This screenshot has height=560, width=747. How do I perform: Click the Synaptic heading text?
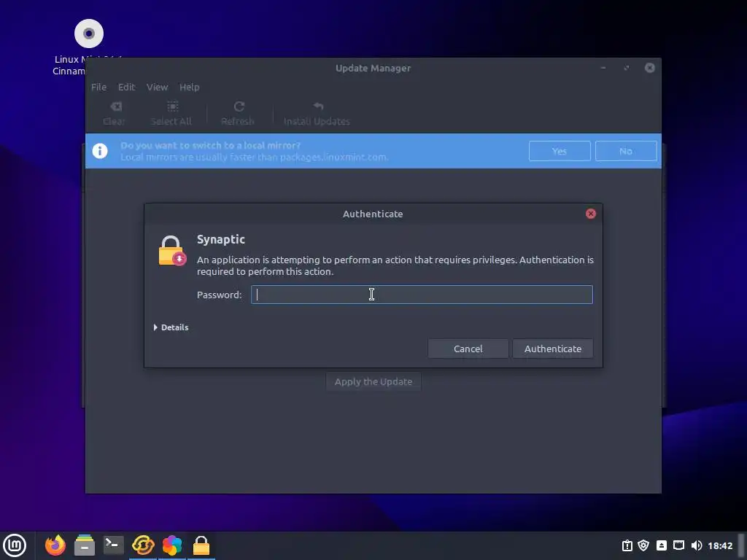[x=220, y=239]
